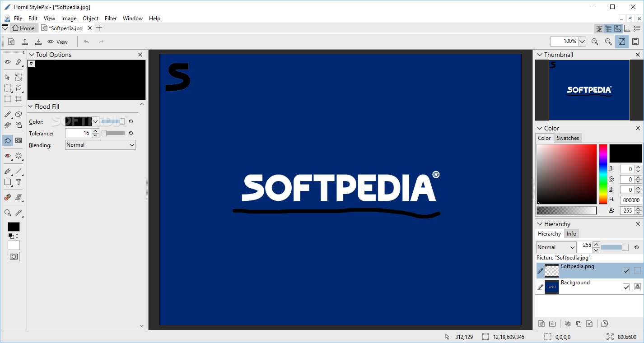Select the brightness dodge tool

pos(19,156)
